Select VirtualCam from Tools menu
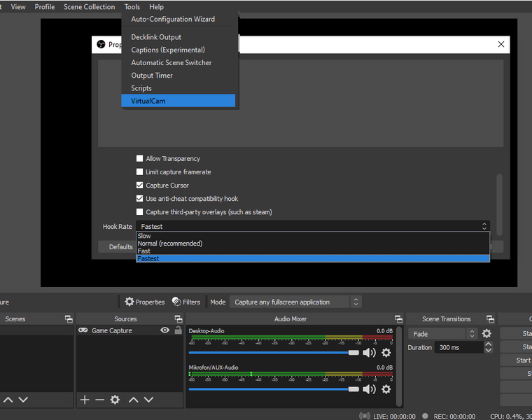 click(x=148, y=101)
